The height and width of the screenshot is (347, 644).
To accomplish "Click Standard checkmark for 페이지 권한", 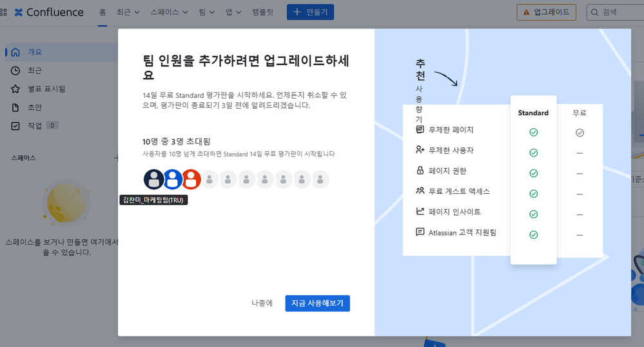I will (x=534, y=173).
